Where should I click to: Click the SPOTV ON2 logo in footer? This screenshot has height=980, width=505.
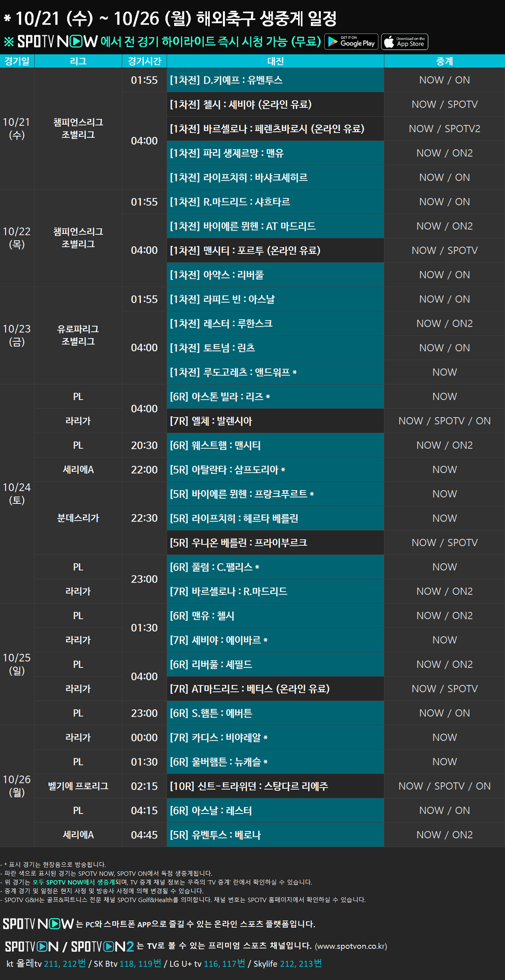102,946
